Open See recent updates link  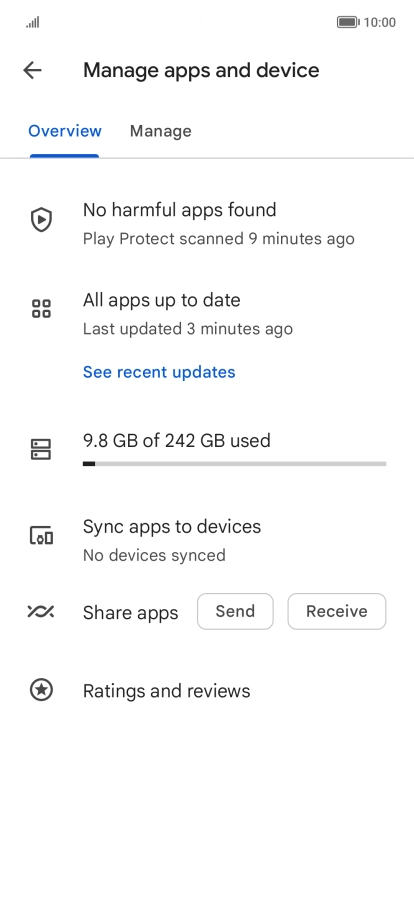click(x=159, y=372)
